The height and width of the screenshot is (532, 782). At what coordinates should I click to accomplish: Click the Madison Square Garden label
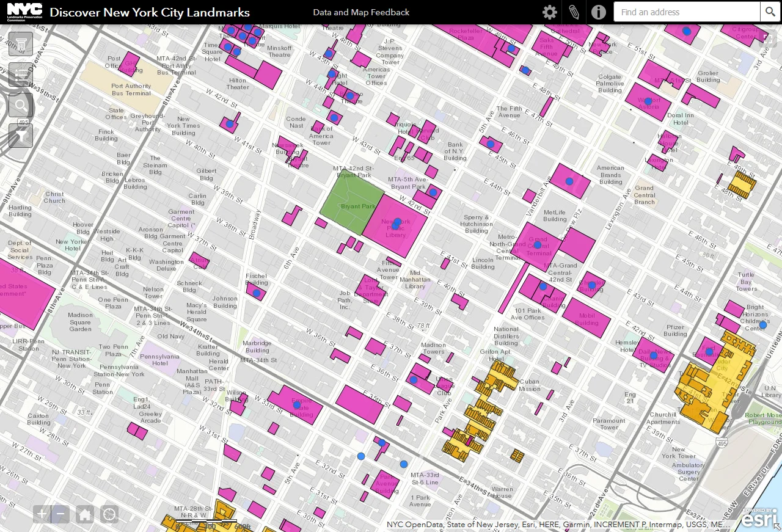tap(80, 322)
